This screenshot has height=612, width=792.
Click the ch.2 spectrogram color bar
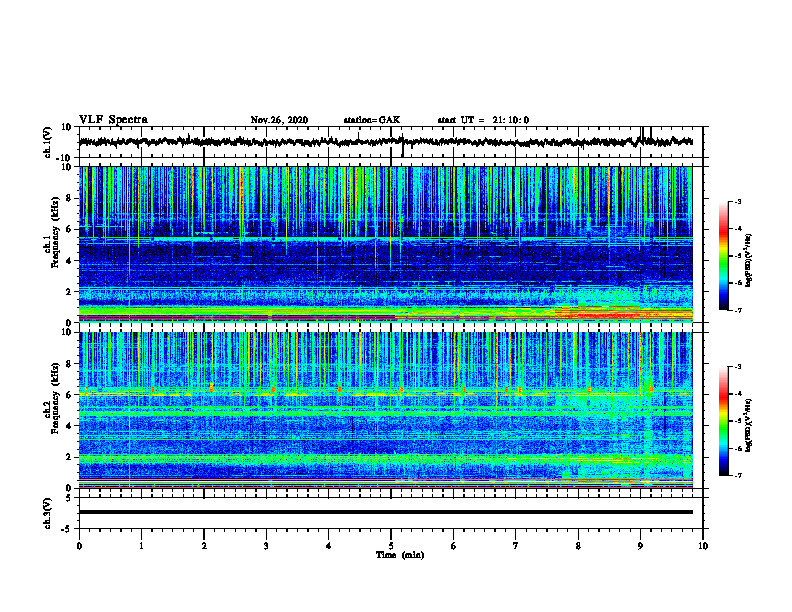tap(723, 421)
